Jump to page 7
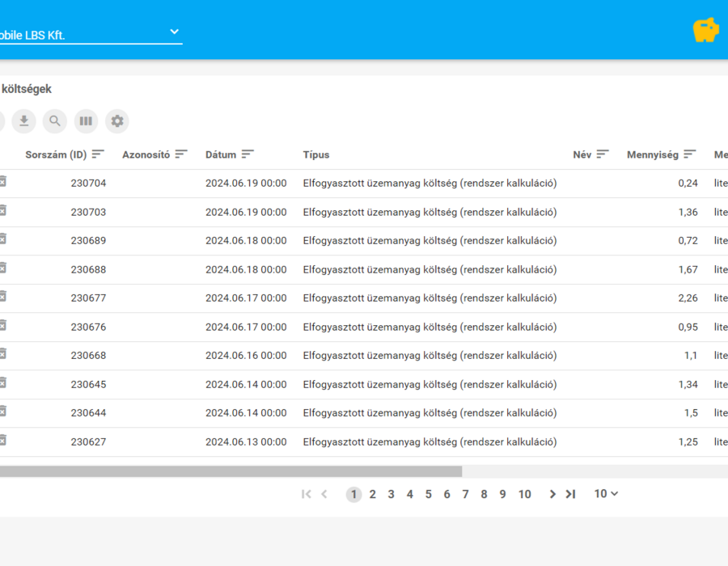Viewport: 728px width, 566px height. (x=465, y=495)
